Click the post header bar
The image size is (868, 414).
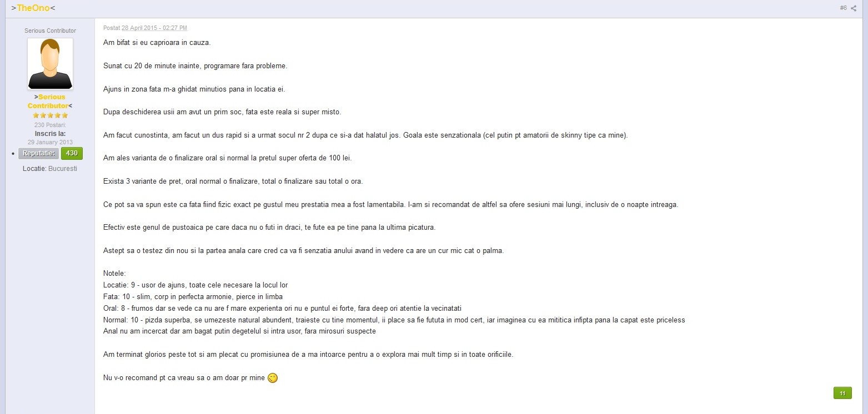(434, 8)
